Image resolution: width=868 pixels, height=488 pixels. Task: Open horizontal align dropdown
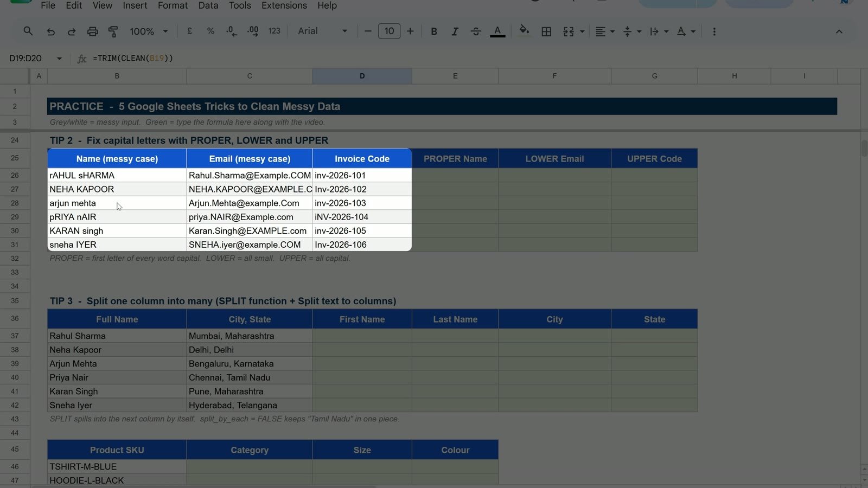coord(604,31)
